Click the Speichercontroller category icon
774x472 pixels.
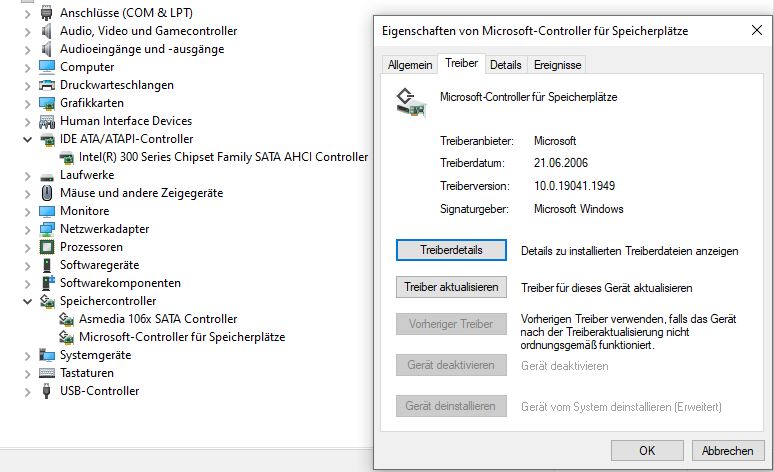pyautogui.click(x=46, y=301)
